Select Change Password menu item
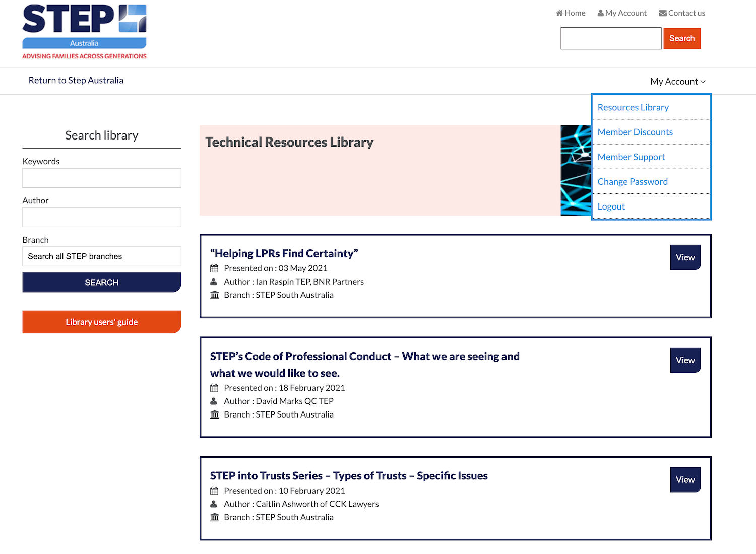Screen dimensions: 756x554 click(651, 181)
